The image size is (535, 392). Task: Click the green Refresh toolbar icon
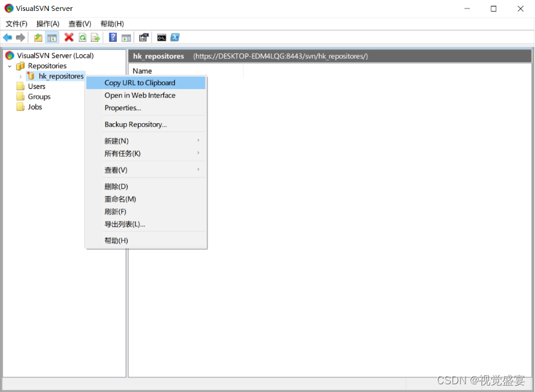pos(83,37)
